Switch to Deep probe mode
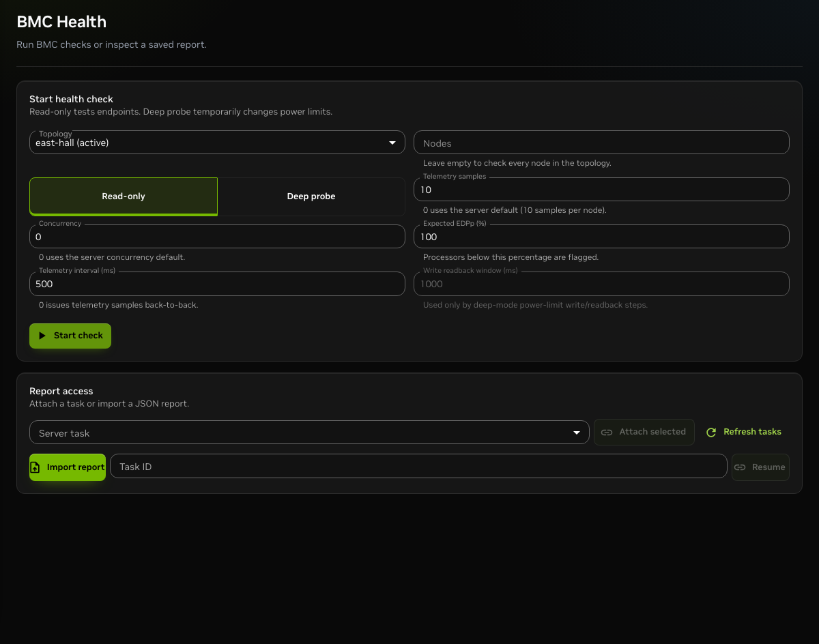The image size is (819, 644). tap(311, 196)
